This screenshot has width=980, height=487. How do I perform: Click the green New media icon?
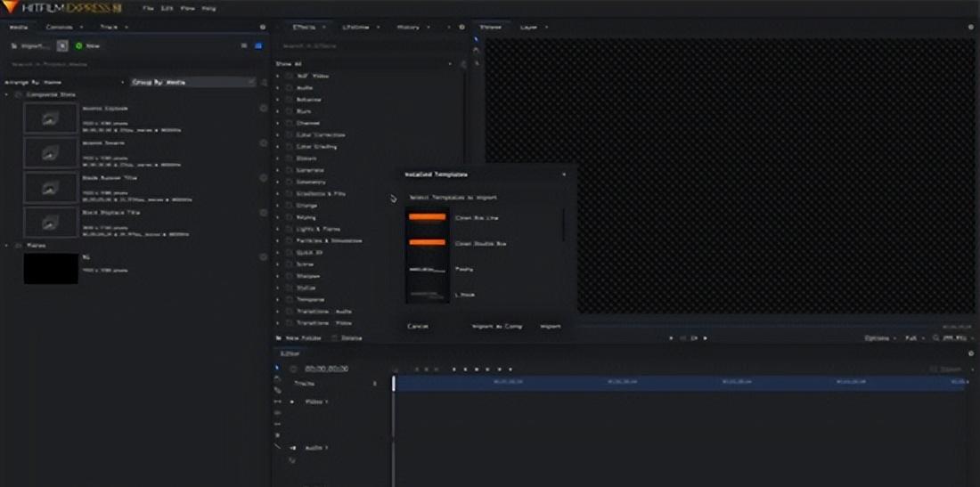79,45
